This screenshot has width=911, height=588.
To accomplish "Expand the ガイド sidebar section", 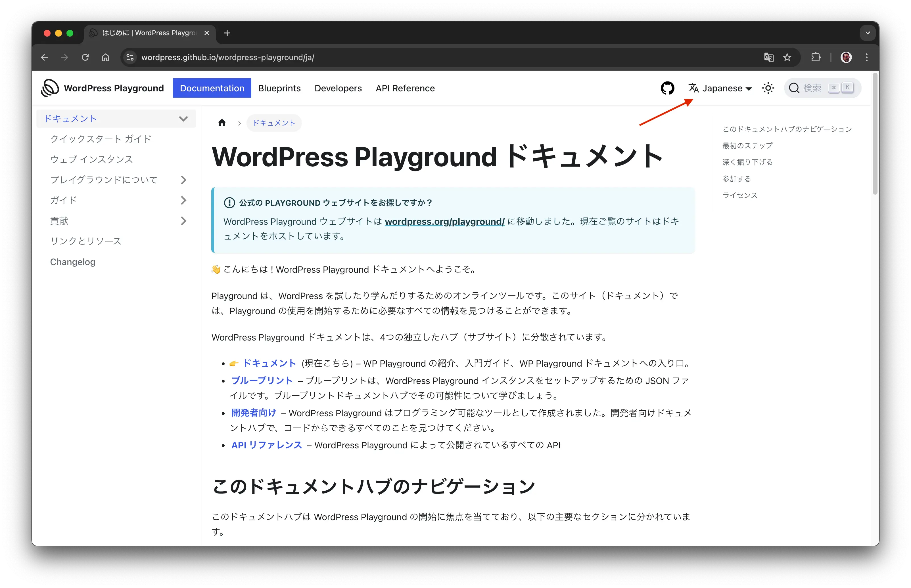I will tap(184, 200).
